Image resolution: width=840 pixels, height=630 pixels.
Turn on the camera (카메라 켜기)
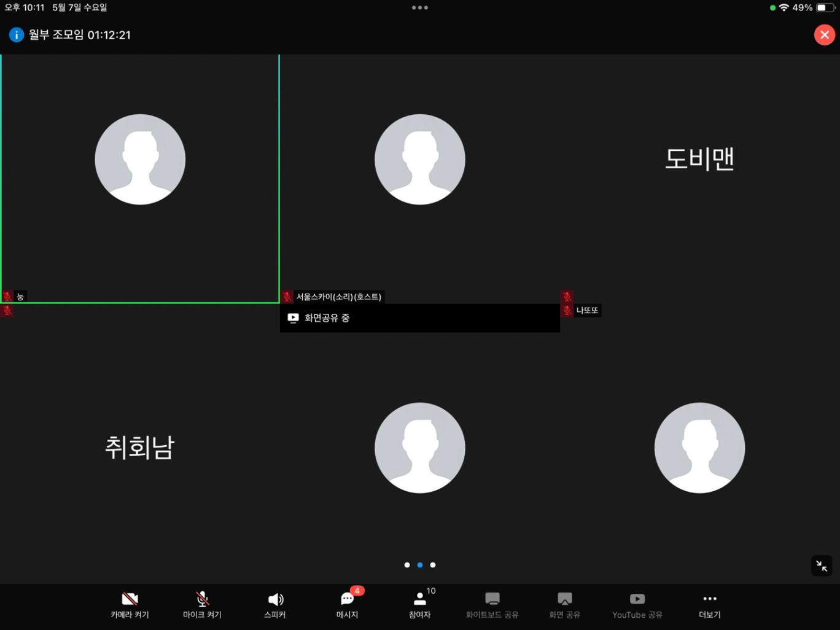click(x=130, y=605)
